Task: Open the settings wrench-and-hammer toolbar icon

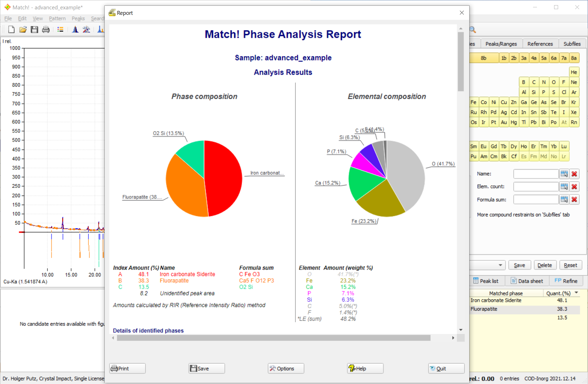Action: 86,29
